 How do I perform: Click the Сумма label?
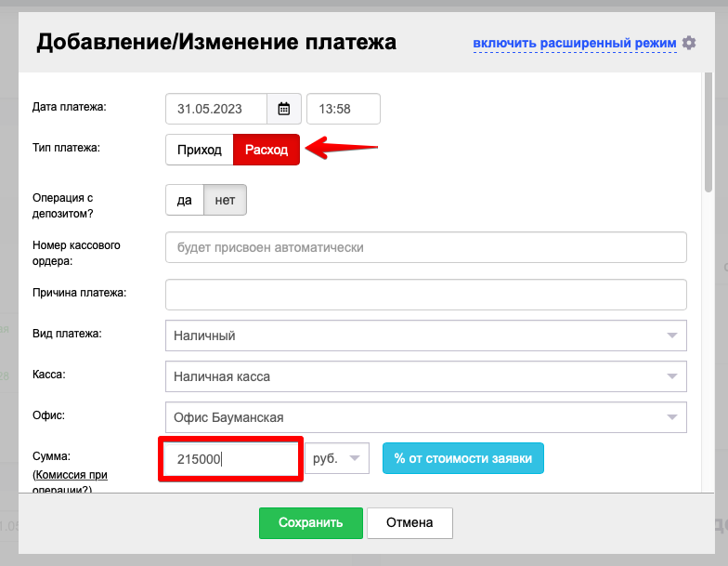coord(51,456)
